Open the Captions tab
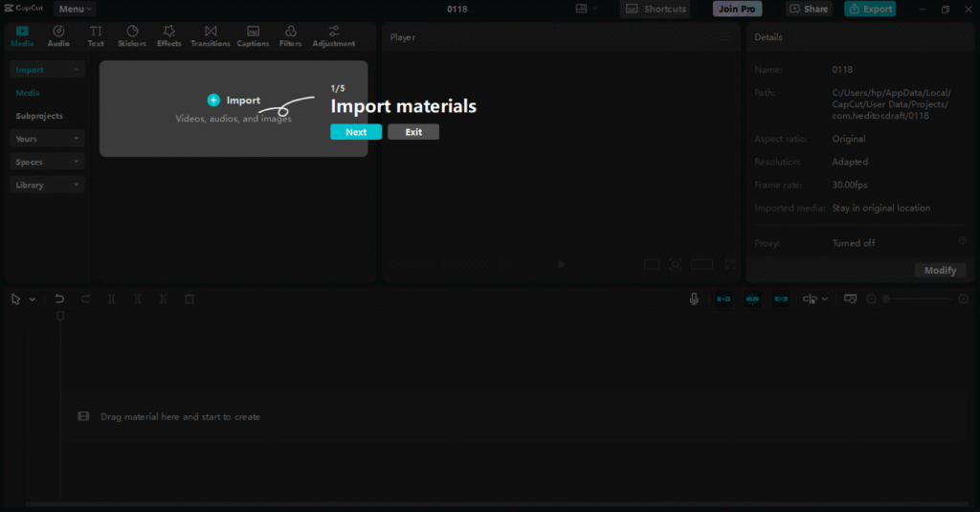Screen dimensions: 980x512 coord(253,36)
